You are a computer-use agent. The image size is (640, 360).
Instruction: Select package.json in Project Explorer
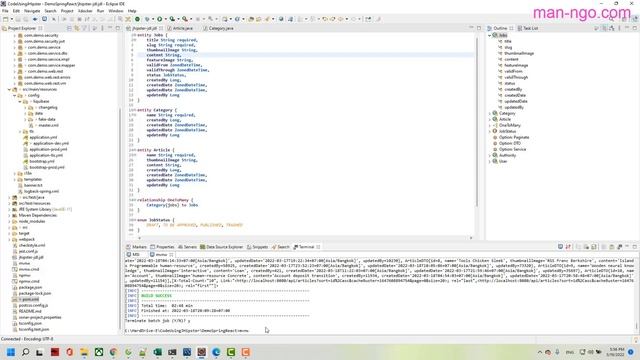coord(31,287)
